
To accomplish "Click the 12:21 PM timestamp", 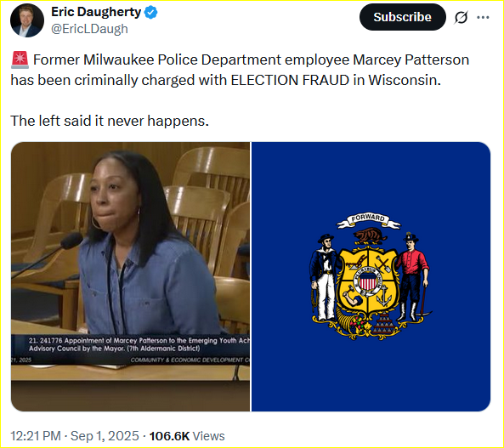I will 36,436.
